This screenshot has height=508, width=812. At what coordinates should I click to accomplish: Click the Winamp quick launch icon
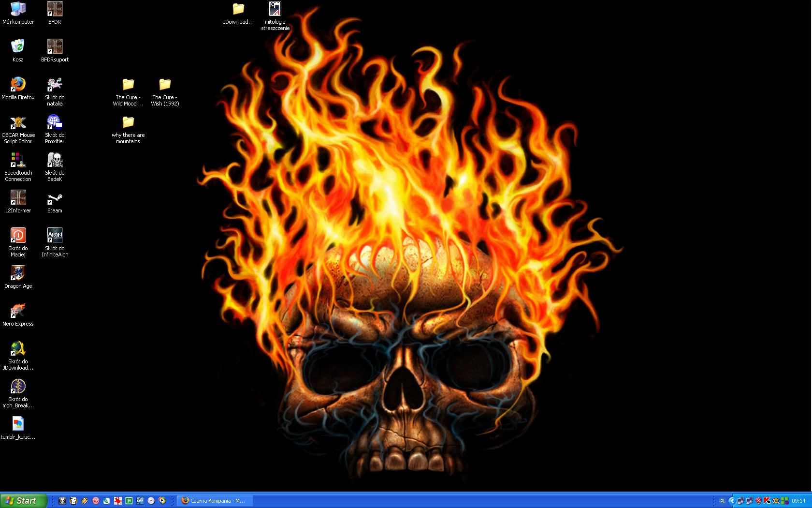pyautogui.click(x=85, y=501)
